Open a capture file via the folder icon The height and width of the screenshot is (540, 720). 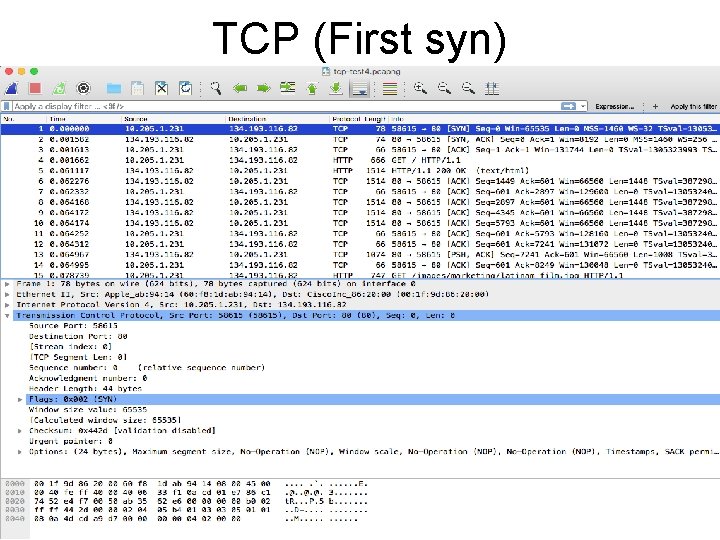coord(113,88)
